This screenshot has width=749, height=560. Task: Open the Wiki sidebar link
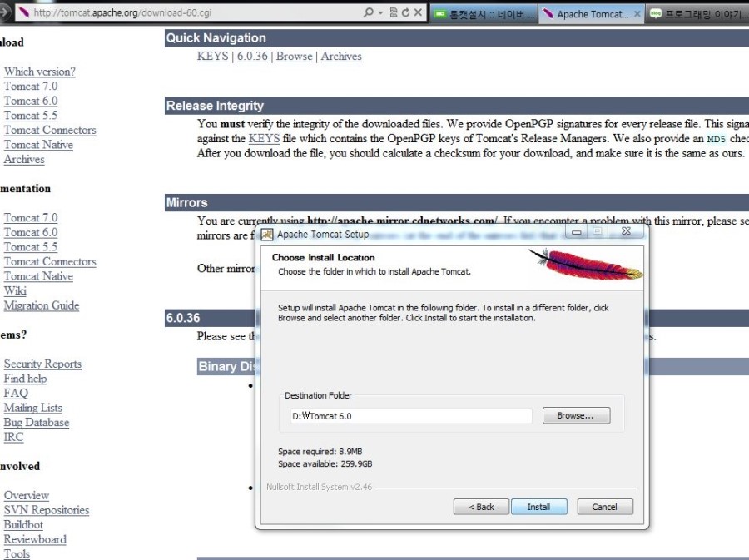[15, 290]
